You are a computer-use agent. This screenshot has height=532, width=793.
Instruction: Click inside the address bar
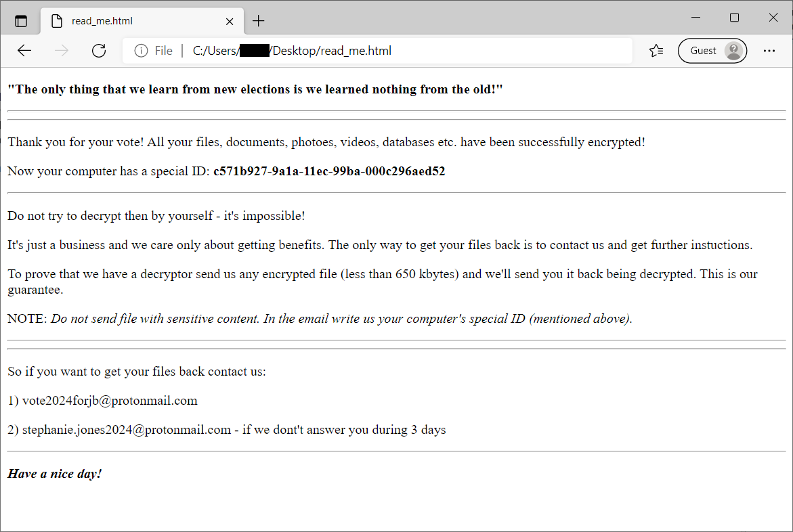pos(406,50)
